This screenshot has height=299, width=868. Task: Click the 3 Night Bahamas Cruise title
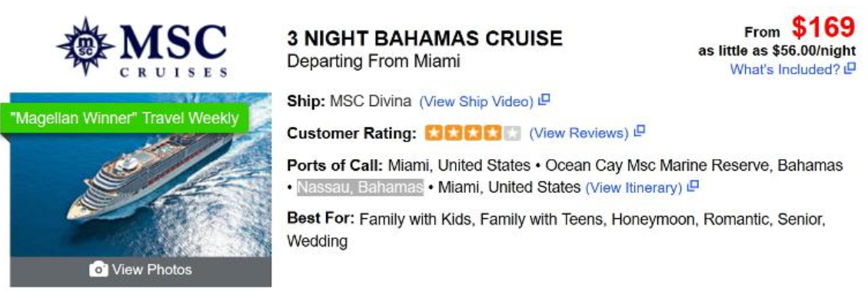[x=424, y=38]
